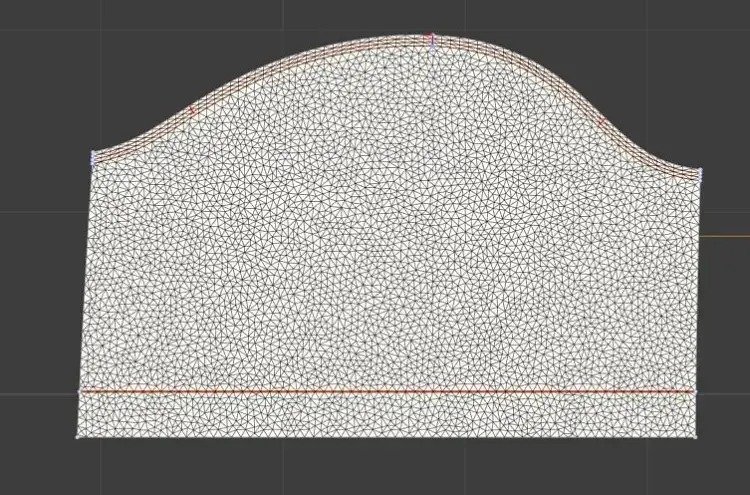Select the upper-right corner point of the pattern
This screenshot has height=495, width=750.
pyautogui.click(x=700, y=170)
